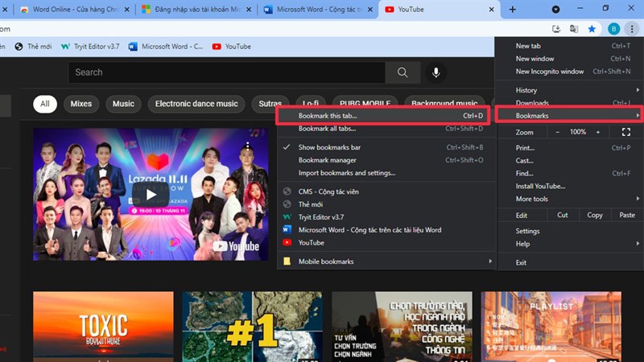Open Chọn trường nào học ngành nào thumbnail
The height and width of the screenshot is (362, 644).
402,327
